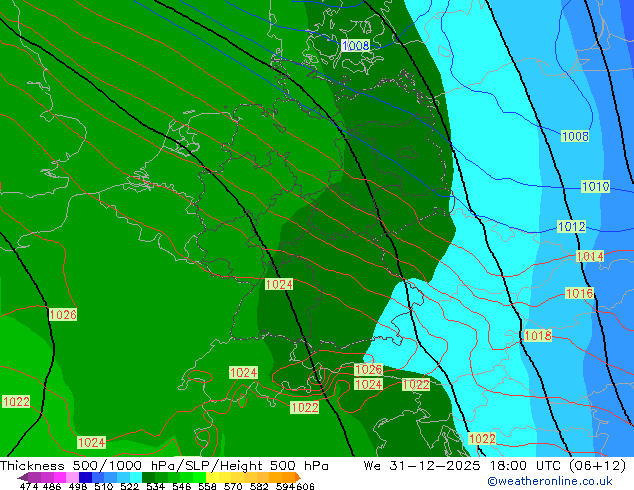This screenshot has height=490, width=634.
Task: Click the 582 value under the color scale
Action: (259, 486)
